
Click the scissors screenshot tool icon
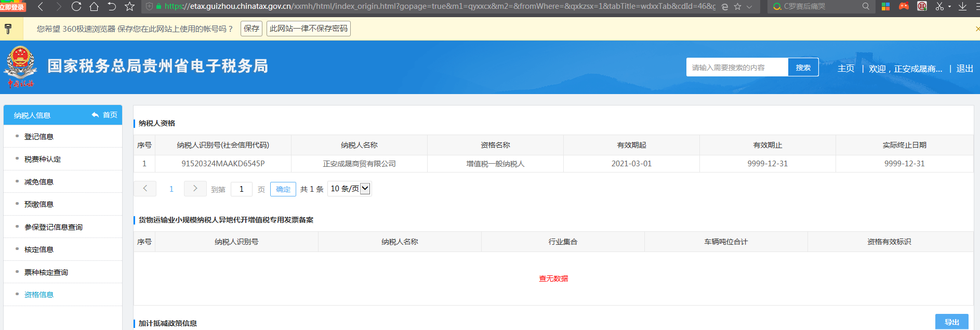pos(939,7)
